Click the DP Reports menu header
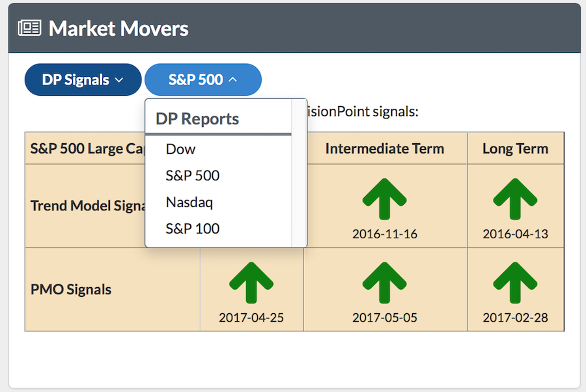Screen dimensions: 586x392 pos(197,119)
